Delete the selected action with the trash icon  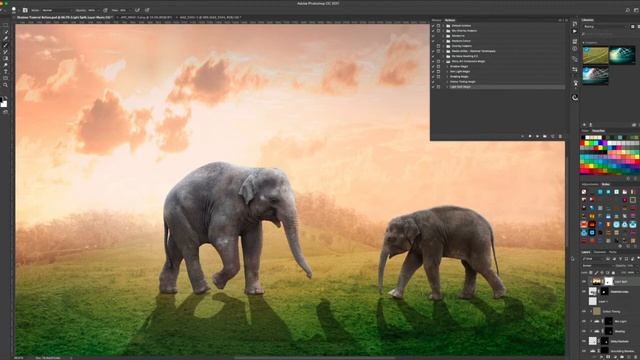point(560,136)
